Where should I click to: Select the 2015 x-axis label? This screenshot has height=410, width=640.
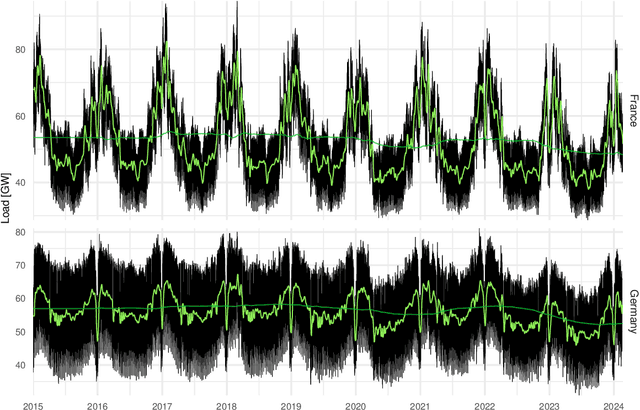(x=33, y=406)
